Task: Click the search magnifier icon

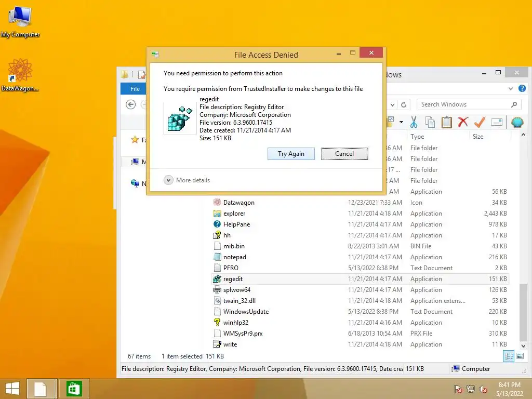Action: tap(514, 104)
